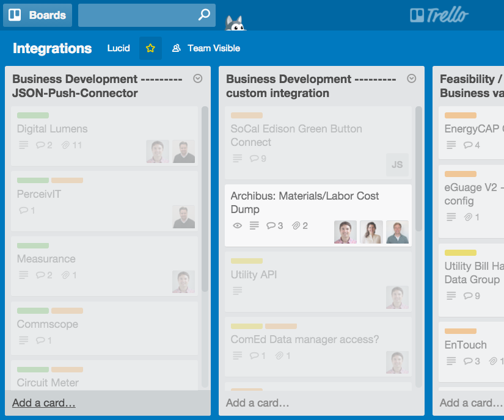Click the husky mascot icon
This screenshot has height=420, width=504.
click(x=235, y=23)
